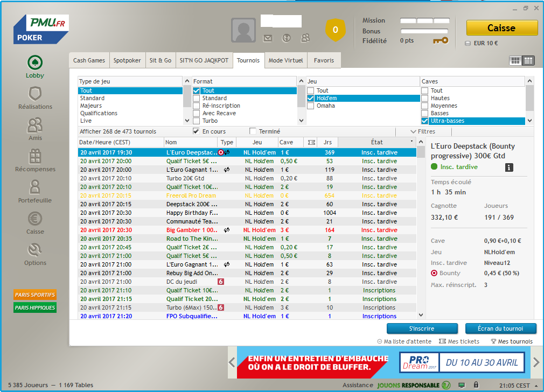The width and height of the screenshot is (544, 392).
Task: Select the Big Gambler tournament row
Action: (191, 230)
